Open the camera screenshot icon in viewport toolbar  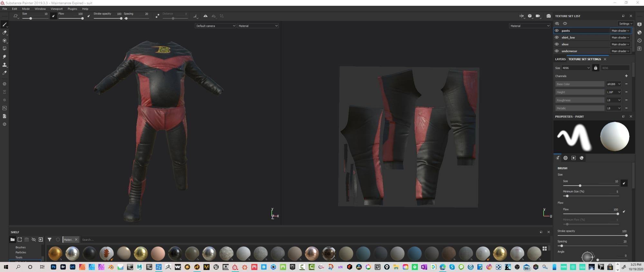pos(548,16)
